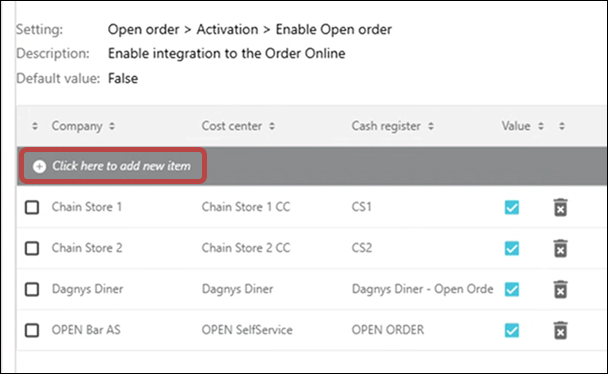Click the leftmost header sort arrows
Image resolution: width=608 pixels, height=374 pixels.
35,126
